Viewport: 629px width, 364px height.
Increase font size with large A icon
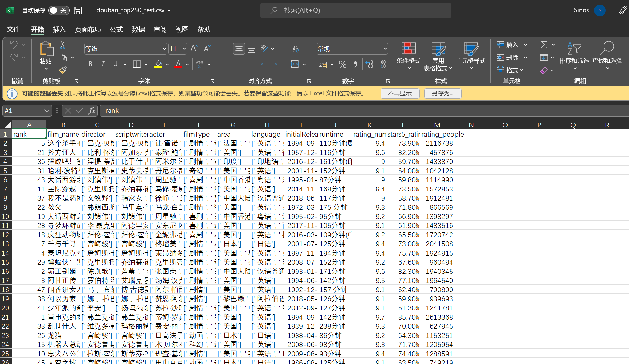tap(194, 48)
